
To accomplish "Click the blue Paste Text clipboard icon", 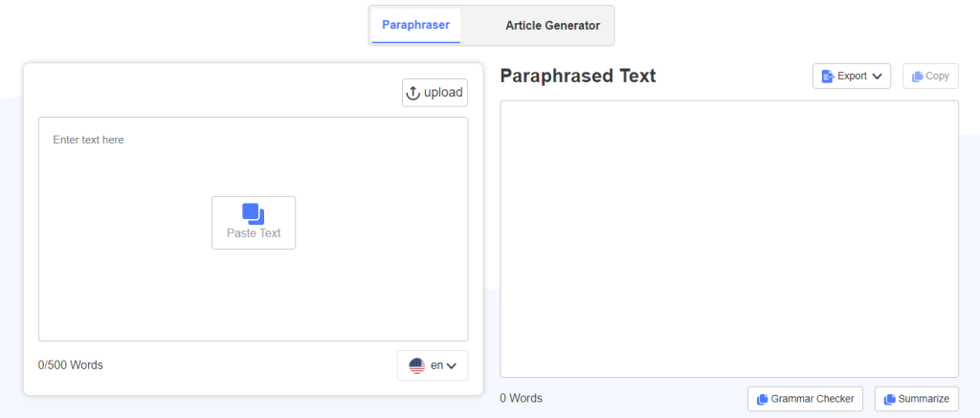I will [253, 213].
